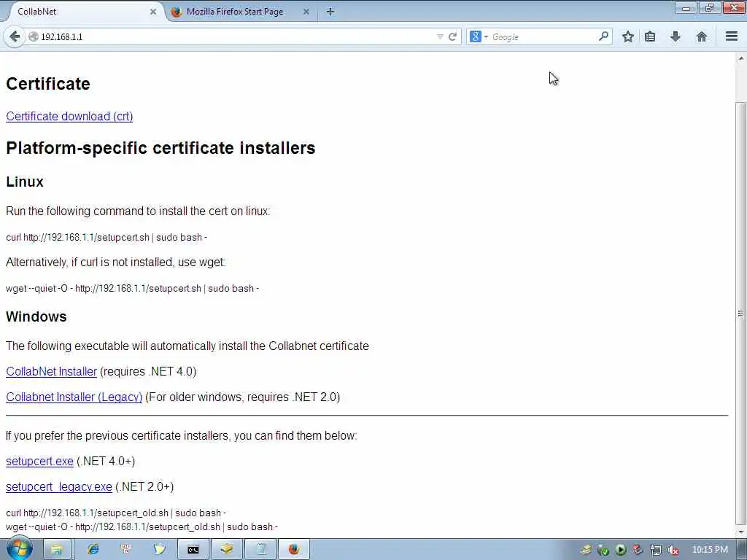The width and height of the screenshot is (747, 560).
Task: Click the Certificate download (crt) link
Action: point(69,116)
